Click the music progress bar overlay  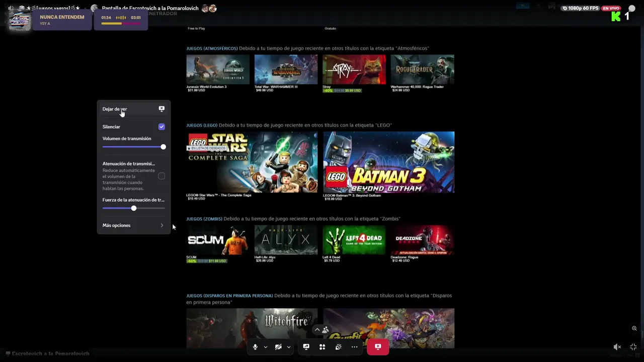(121, 23)
